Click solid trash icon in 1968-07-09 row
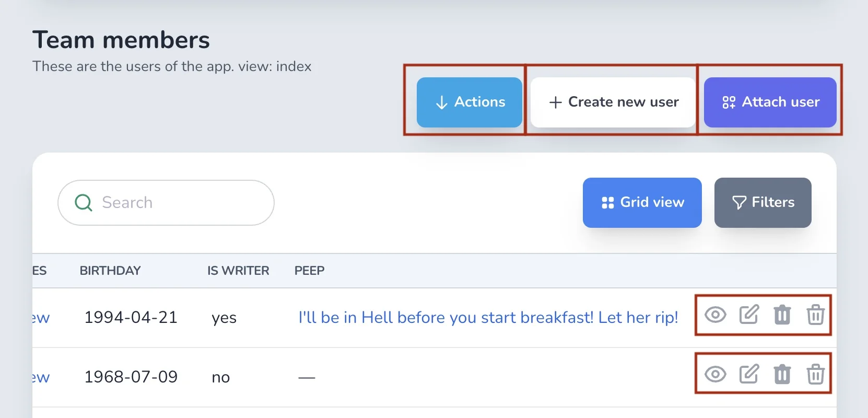868x418 pixels. (x=782, y=374)
